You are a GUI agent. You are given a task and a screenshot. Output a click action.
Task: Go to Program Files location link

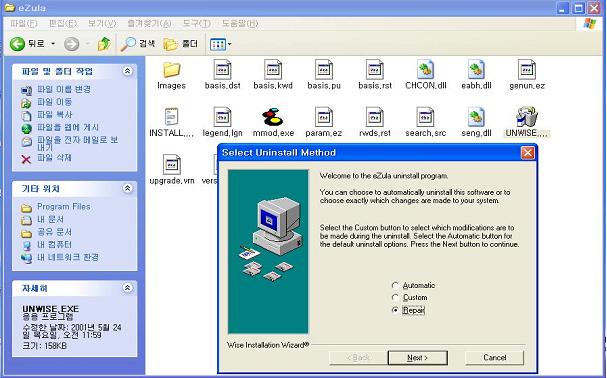coord(63,207)
